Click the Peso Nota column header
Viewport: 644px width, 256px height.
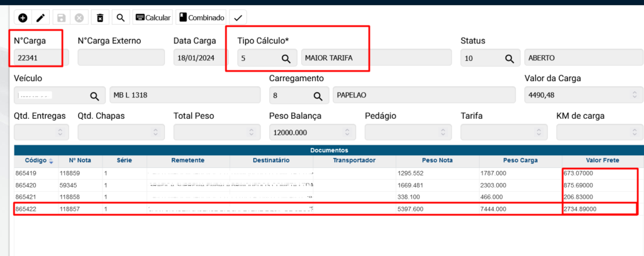[x=435, y=160]
